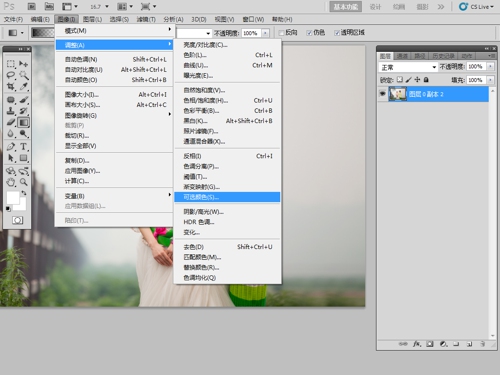Expand the 图像旋转(G) submenu

tap(114, 115)
